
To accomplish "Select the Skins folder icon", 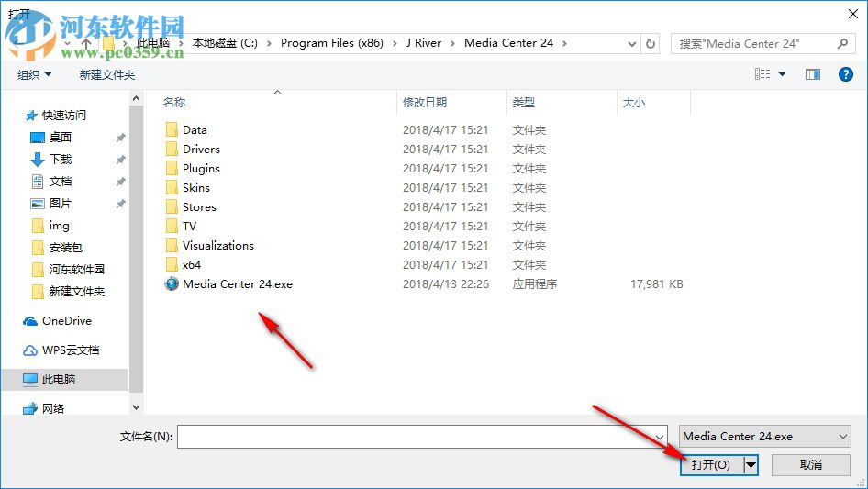I will click(172, 188).
